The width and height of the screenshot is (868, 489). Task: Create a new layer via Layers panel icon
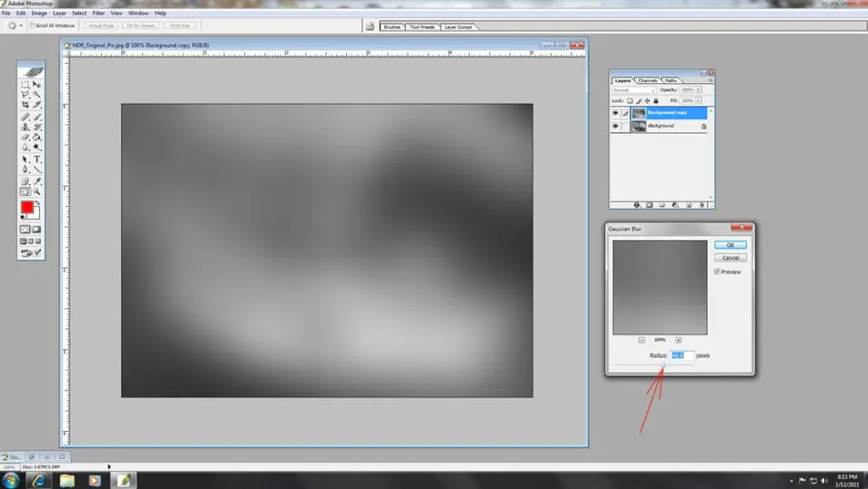pos(689,205)
